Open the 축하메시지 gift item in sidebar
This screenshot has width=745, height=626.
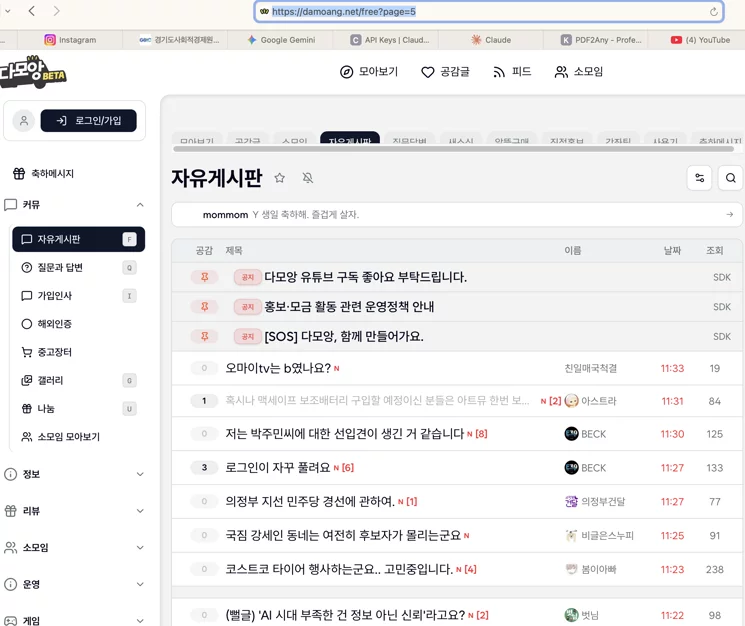point(43,174)
